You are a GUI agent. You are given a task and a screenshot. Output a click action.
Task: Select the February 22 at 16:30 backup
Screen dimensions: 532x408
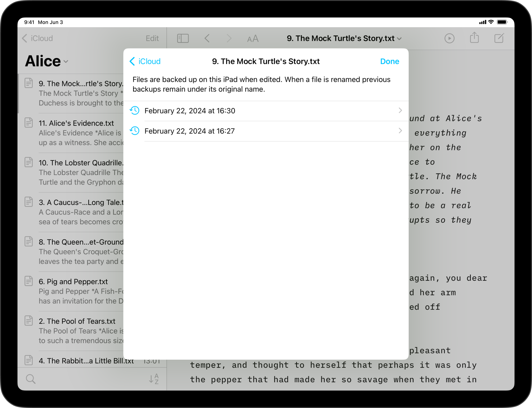(190, 111)
